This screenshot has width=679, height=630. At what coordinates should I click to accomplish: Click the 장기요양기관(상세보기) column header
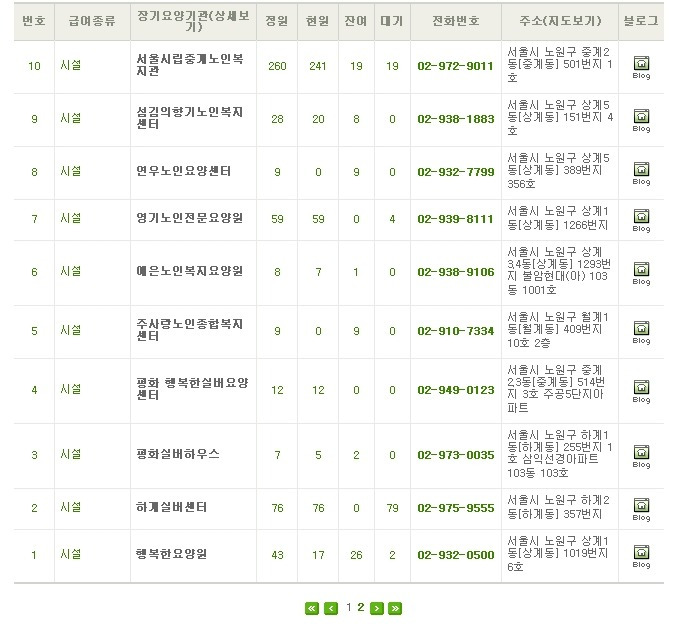[193, 21]
